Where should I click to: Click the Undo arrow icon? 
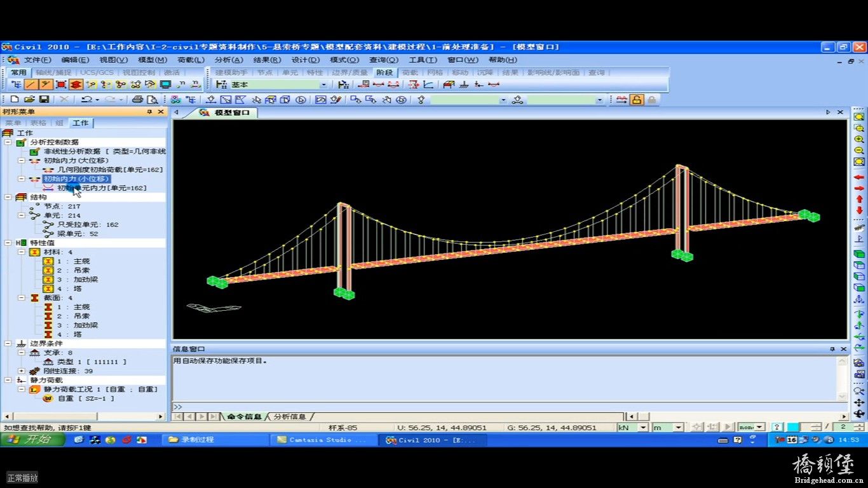coord(87,100)
